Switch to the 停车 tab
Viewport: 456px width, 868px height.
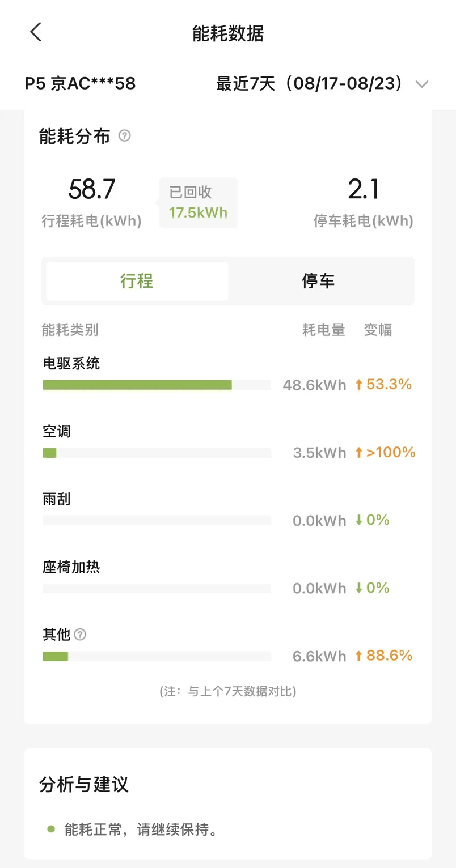319,281
